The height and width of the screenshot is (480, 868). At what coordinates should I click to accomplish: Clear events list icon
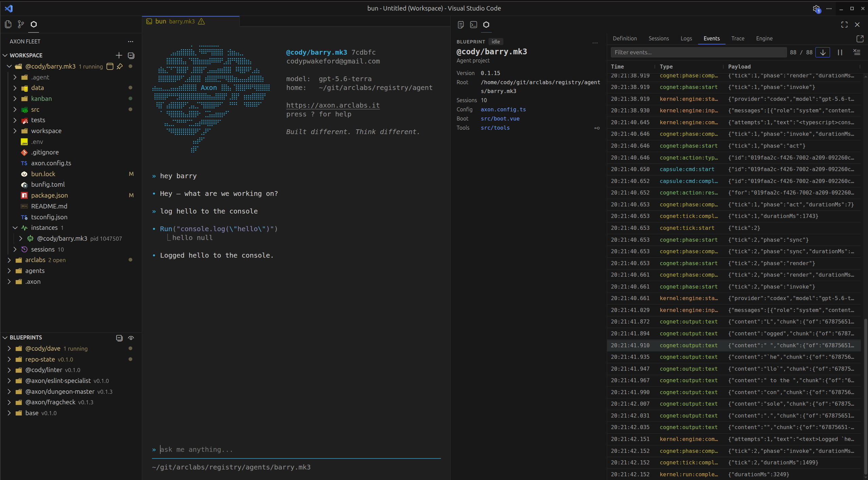[857, 52]
